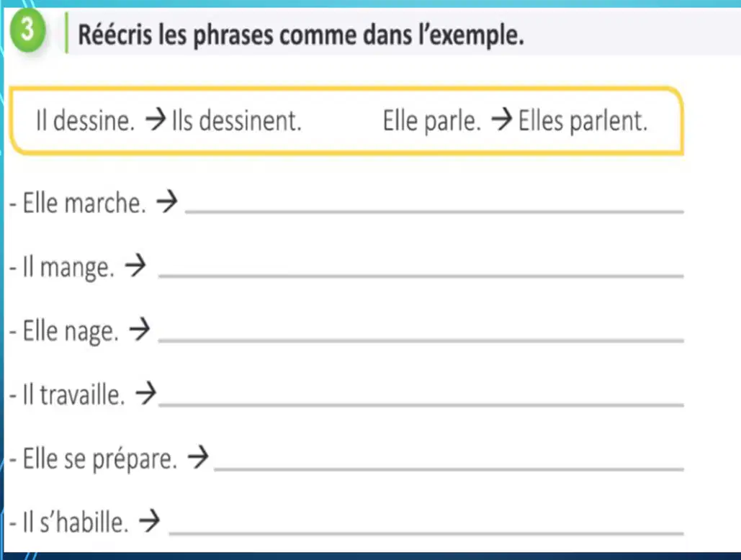Viewport: 741px width, 560px height.
Task: Click the answer line for "Elle marche."
Action: 434,211
